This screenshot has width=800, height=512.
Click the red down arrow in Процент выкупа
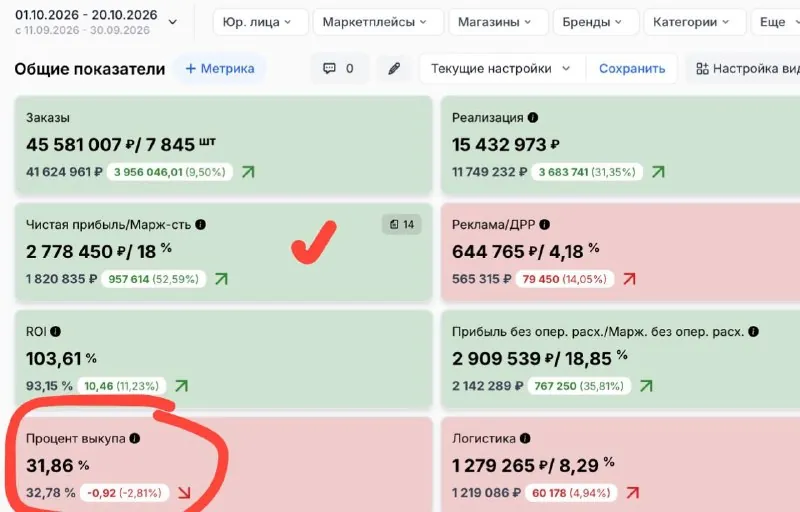tap(184, 493)
